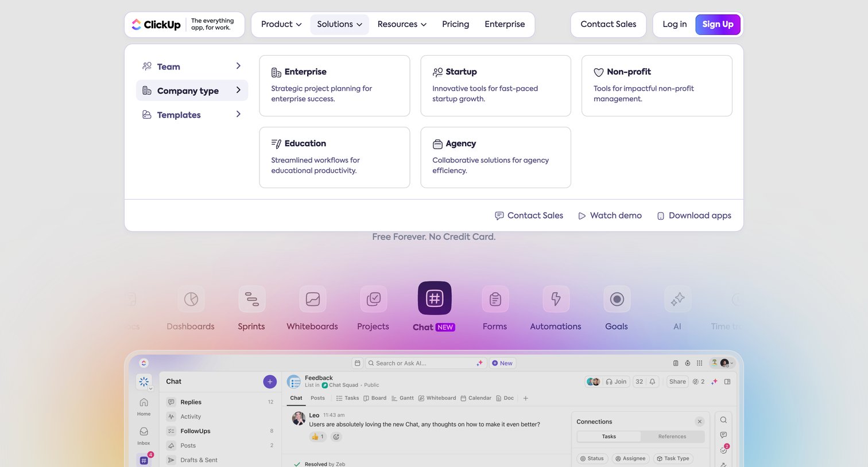Click the Status filter chip
The height and width of the screenshot is (467, 868).
[591, 458]
